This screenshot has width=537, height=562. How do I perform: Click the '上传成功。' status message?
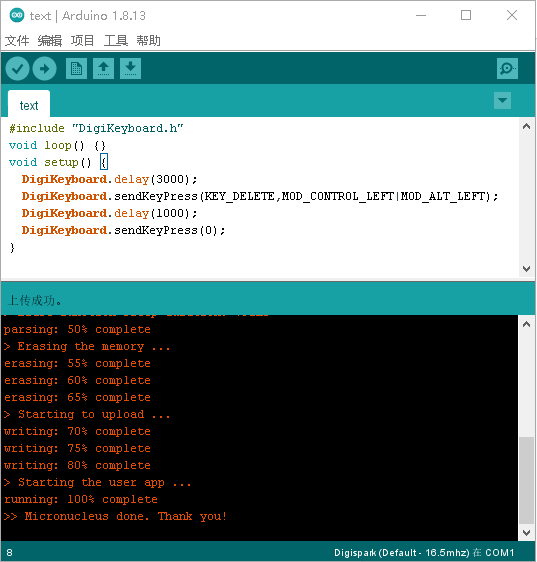(34, 300)
